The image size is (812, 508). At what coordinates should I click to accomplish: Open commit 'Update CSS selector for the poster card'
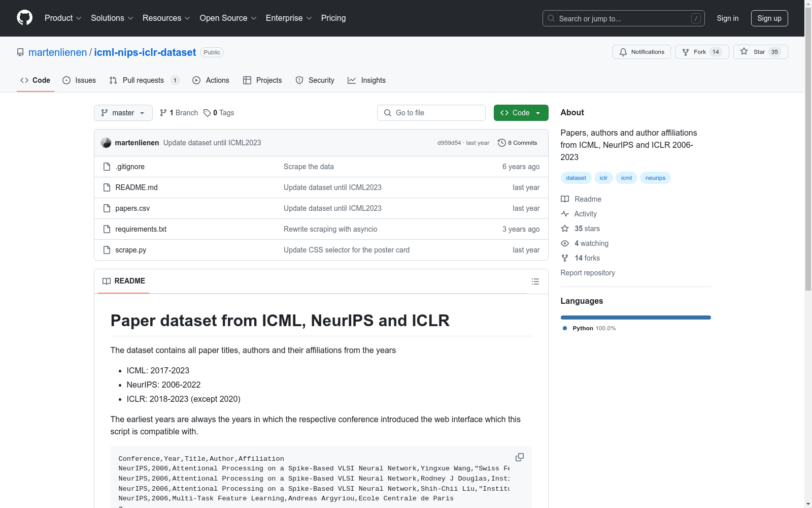coord(347,250)
